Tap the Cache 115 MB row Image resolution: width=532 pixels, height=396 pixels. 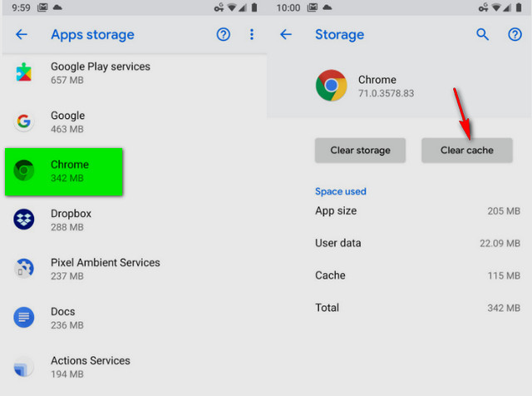pos(417,275)
